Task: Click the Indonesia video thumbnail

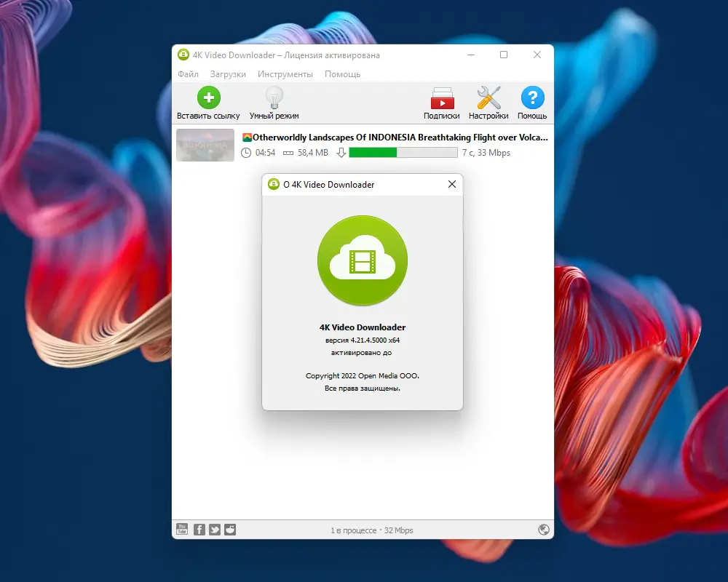Action: point(205,145)
